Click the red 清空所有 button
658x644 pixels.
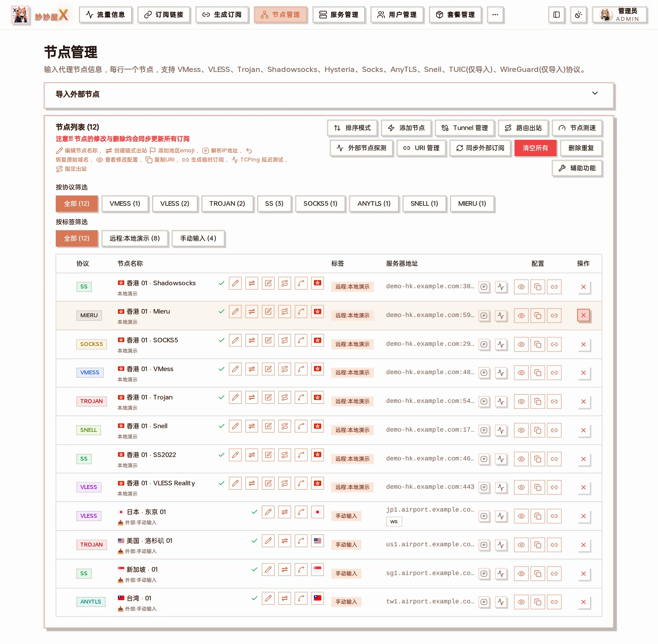click(x=535, y=148)
